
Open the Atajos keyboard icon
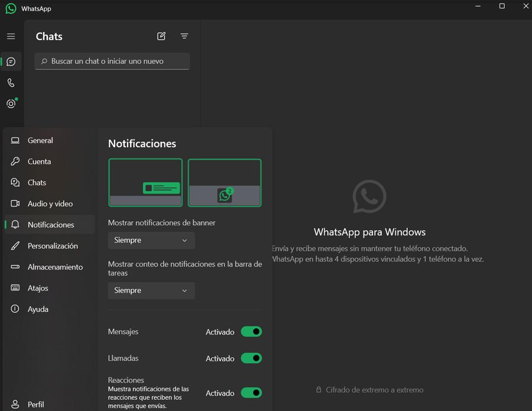tap(16, 288)
